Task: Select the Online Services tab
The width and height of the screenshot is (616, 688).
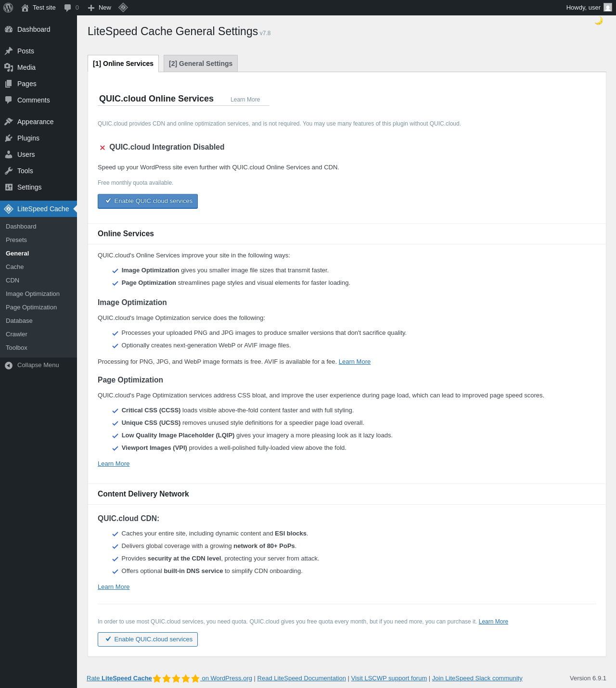Action: pos(123,64)
